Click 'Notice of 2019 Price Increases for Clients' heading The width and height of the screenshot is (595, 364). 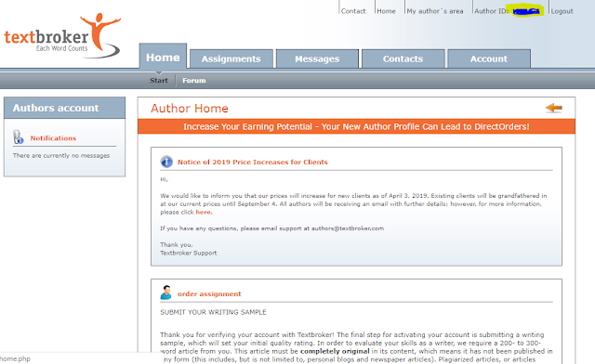pos(253,162)
